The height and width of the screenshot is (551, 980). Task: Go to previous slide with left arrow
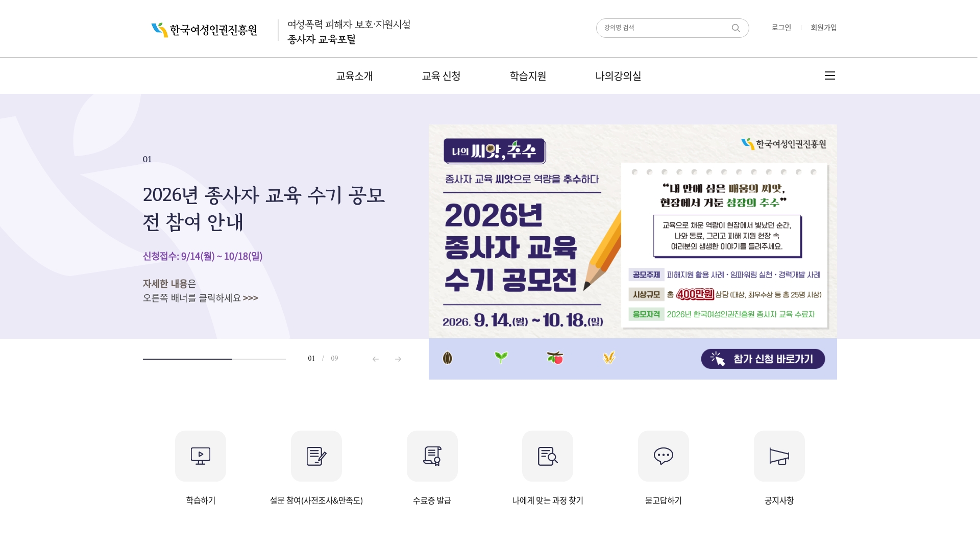tap(376, 359)
